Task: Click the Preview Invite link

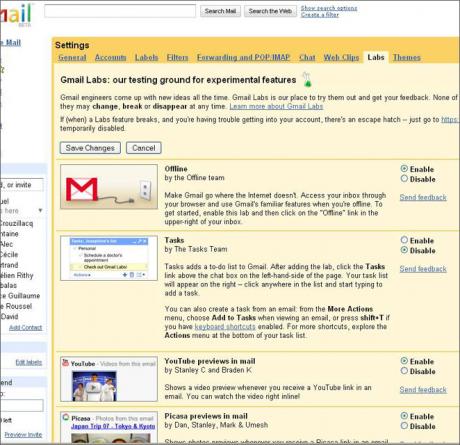Action: coord(23,435)
